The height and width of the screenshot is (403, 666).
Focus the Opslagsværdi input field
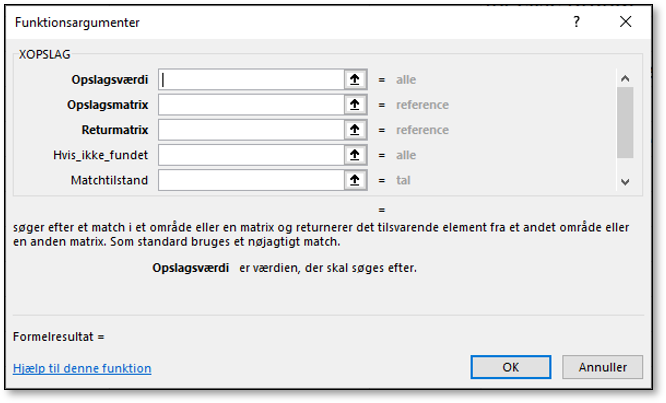[x=251, y=79]
